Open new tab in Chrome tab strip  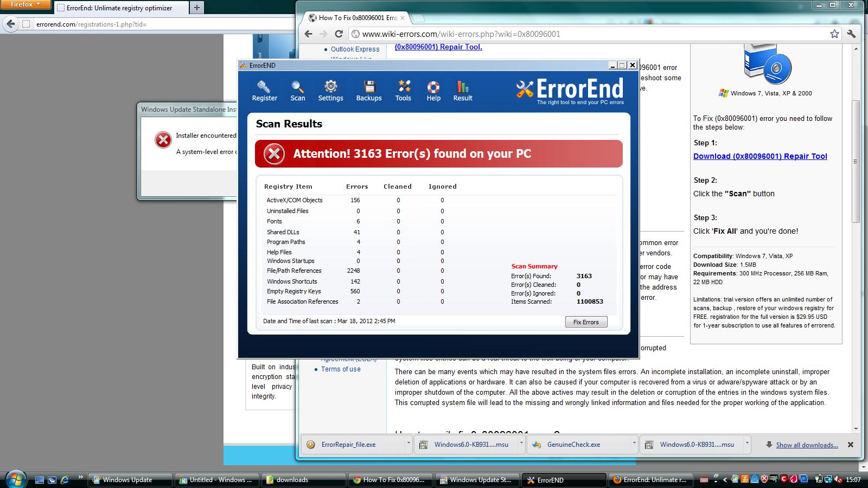click(417, 18)
